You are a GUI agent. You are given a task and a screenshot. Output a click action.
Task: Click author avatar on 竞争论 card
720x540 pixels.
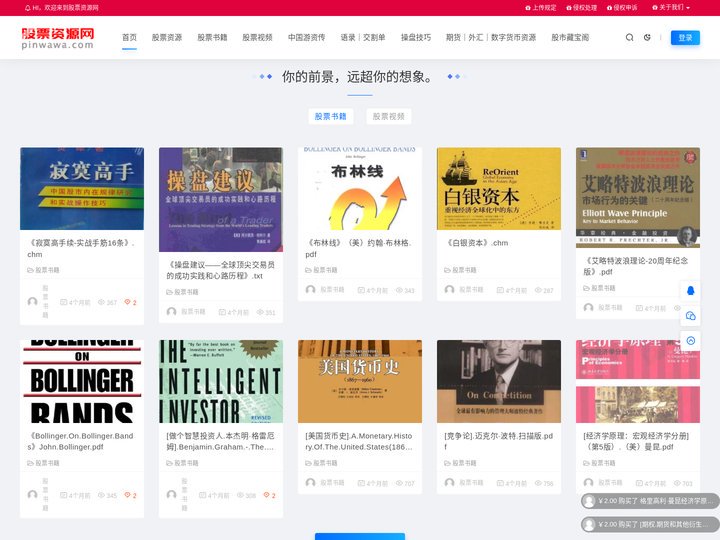tap(450, 483)
